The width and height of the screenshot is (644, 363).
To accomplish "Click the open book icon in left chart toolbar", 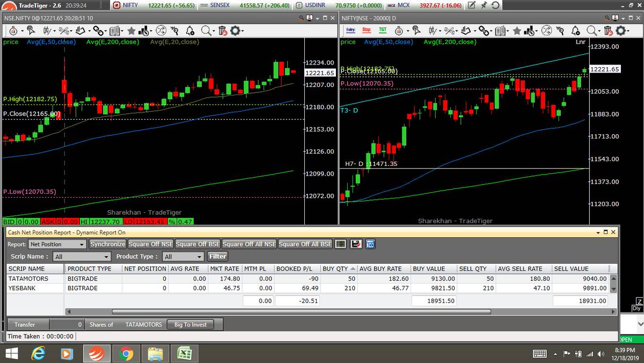I will pyautogui.click(x=115, y=31).
